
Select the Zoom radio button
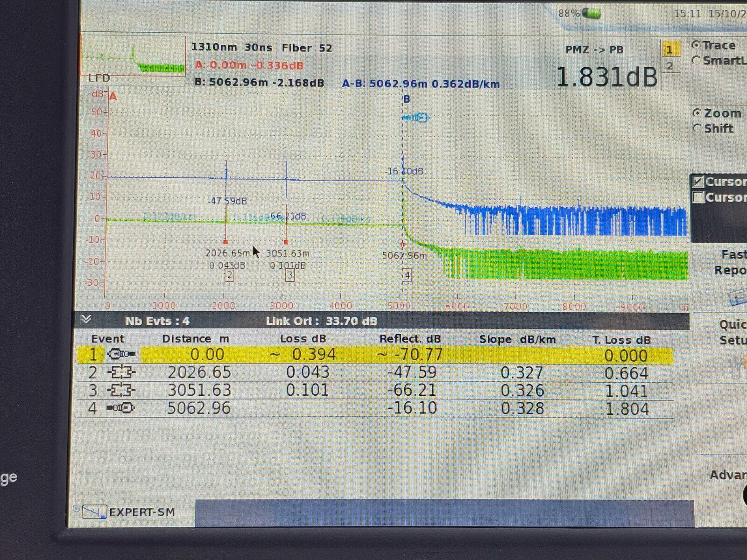pos(698,113)
